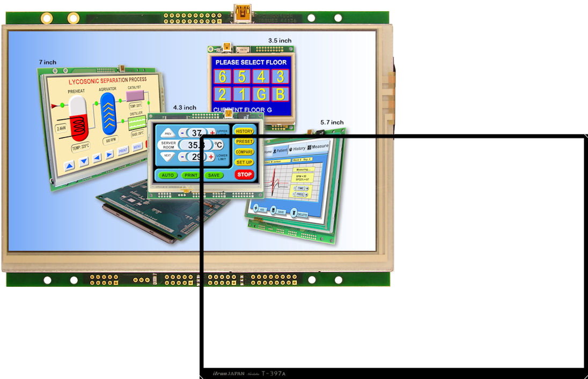Decrease upper limit with minus button
The height and width of the screenshot is (379, 588).
coord(182,133)
